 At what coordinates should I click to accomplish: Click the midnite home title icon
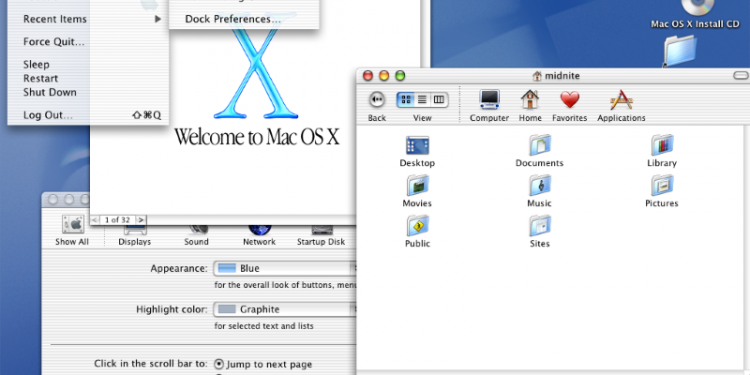[x=537, y=76]
